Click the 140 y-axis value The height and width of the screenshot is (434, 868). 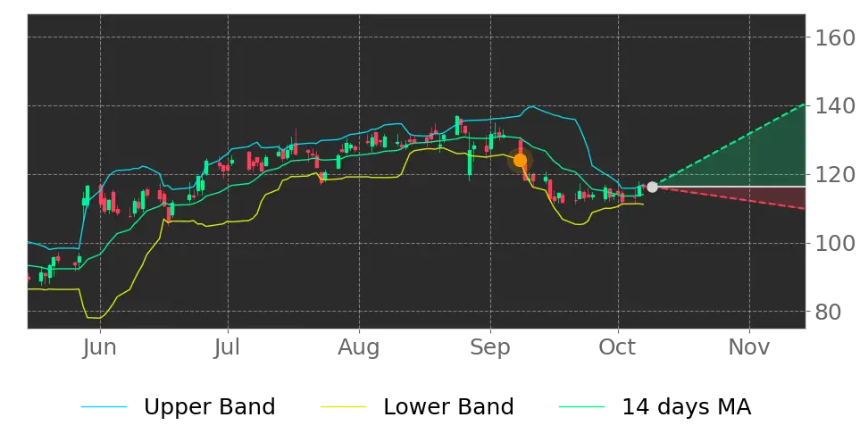click(x=833, y=105)
